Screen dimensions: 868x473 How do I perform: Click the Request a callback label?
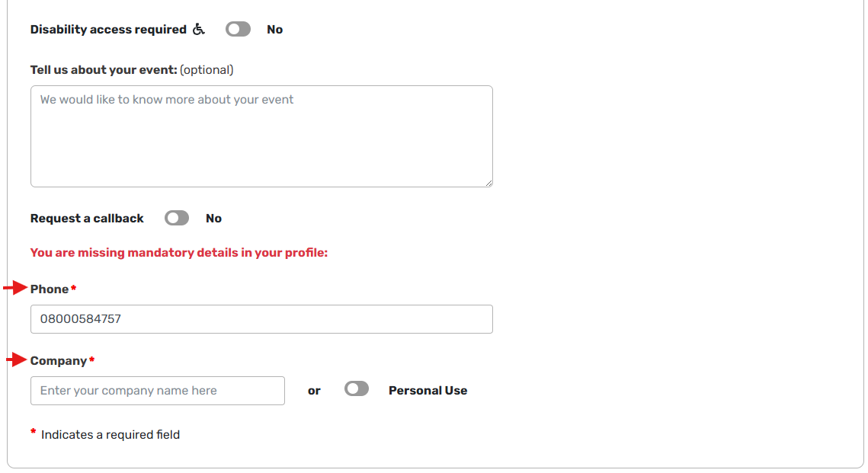[87, 219]
